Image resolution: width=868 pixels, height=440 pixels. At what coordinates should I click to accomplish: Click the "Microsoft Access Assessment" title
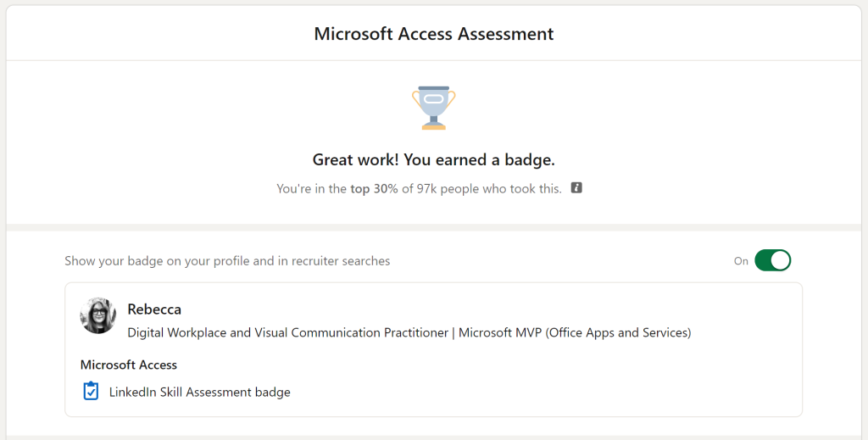tap(433, 34)
